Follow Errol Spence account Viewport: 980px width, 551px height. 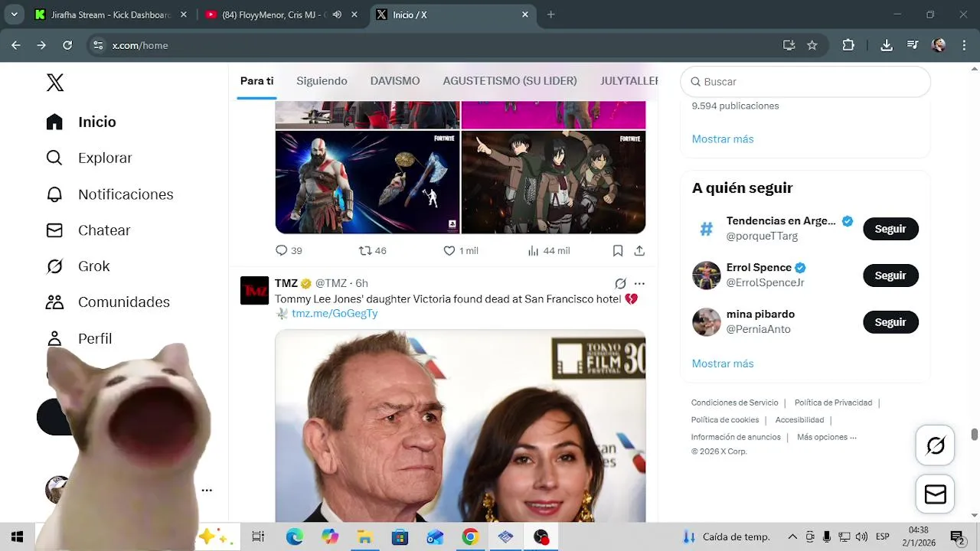(890, 275)
